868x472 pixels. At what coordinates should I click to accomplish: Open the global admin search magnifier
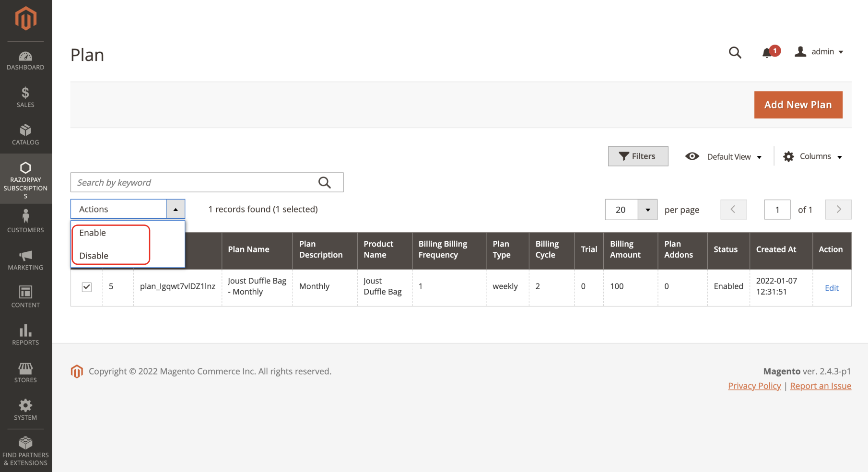pyautogui.click(x=735, y=52)
